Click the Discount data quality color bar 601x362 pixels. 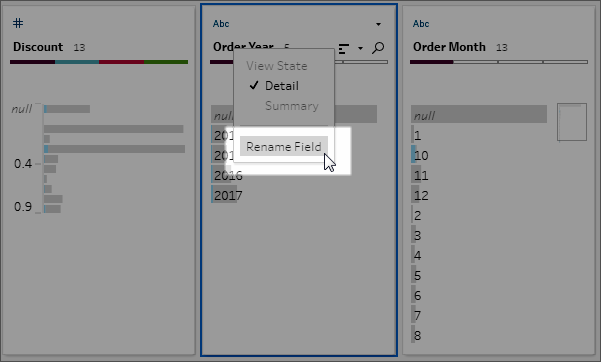coord(99,62)
